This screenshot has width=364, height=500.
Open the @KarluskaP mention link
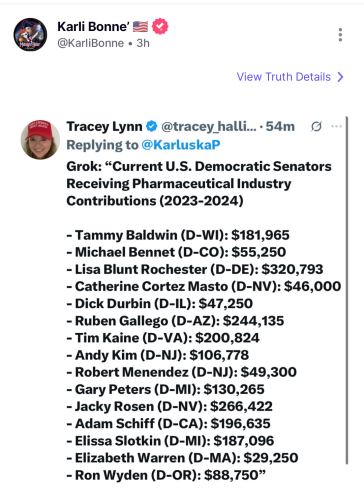click(181, 145)
